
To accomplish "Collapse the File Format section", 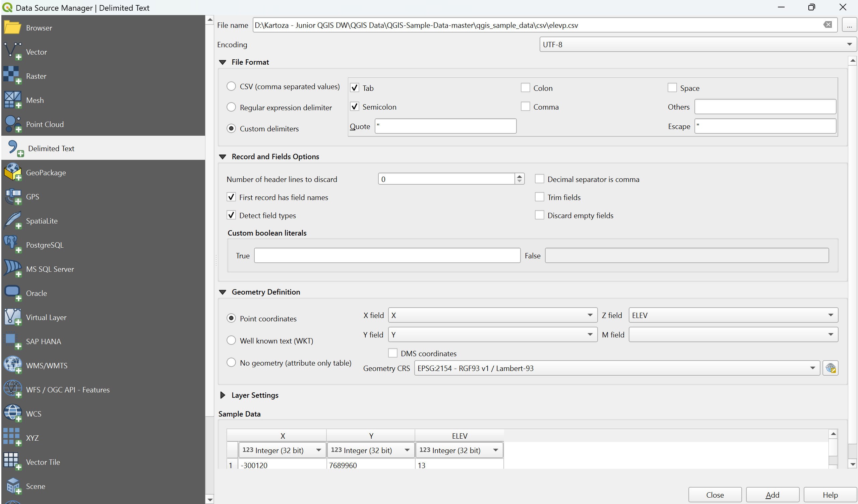I will pyautogui.click(x=223, y=62).
